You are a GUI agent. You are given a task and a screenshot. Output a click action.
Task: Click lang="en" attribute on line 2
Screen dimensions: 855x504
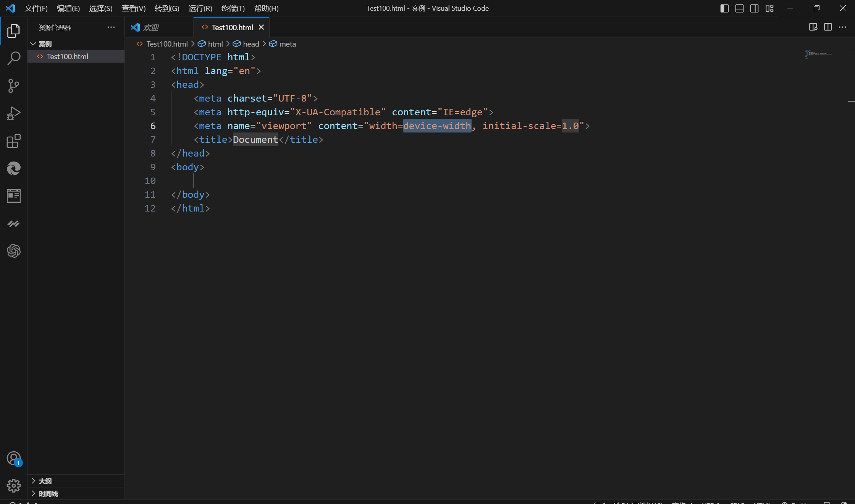(230, 71)
